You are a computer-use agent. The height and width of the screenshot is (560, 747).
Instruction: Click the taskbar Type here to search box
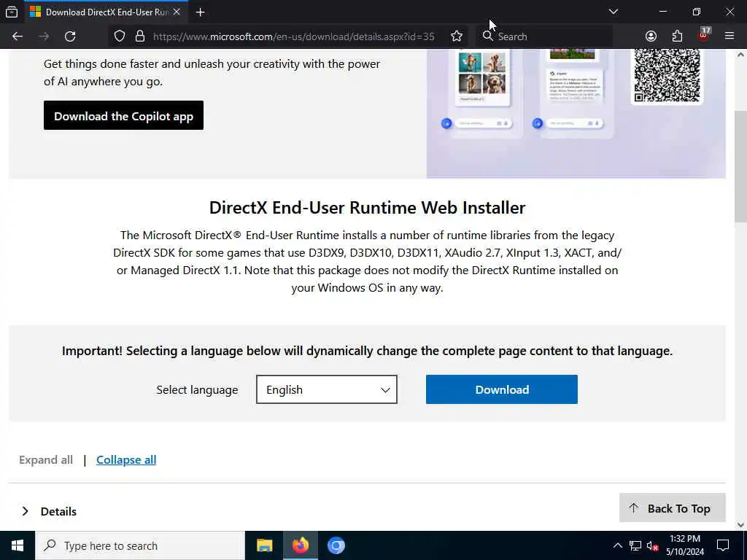pos(139,545)
